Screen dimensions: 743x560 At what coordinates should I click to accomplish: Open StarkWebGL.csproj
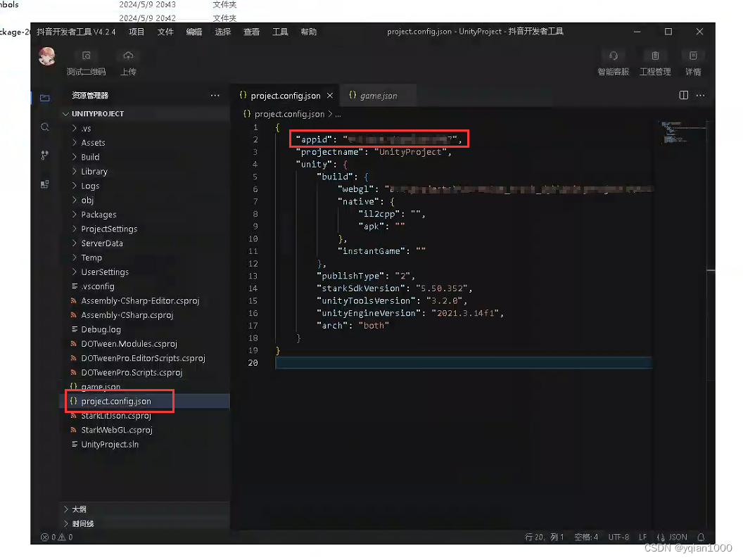click(x=144, y=430)
